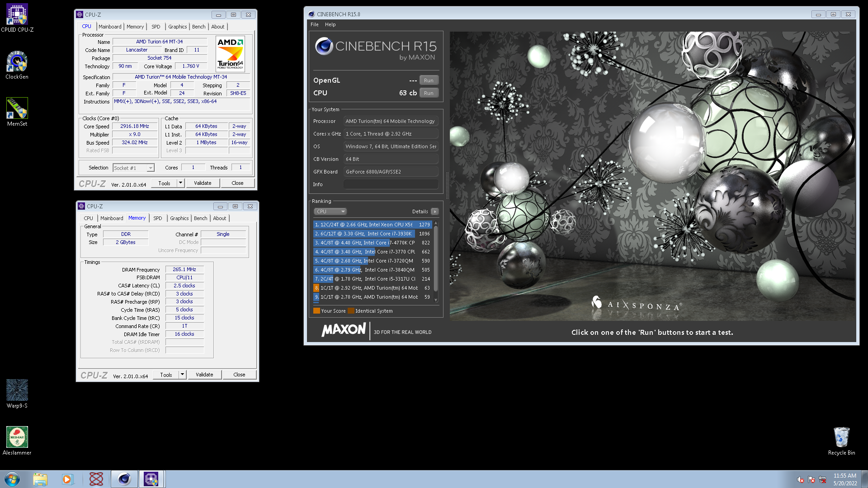
Task: Select ranking entry 2 Core i7-3930K
Action: (373, 234)
